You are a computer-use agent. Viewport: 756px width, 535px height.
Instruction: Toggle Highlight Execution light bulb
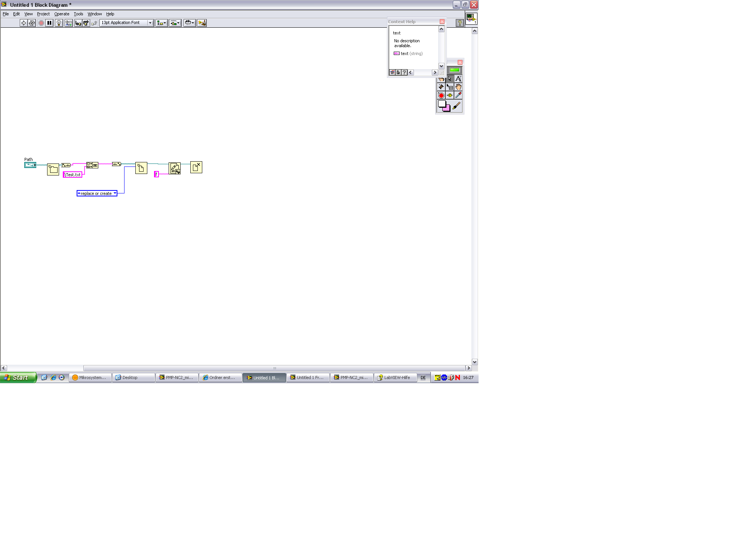click(59, 23)
